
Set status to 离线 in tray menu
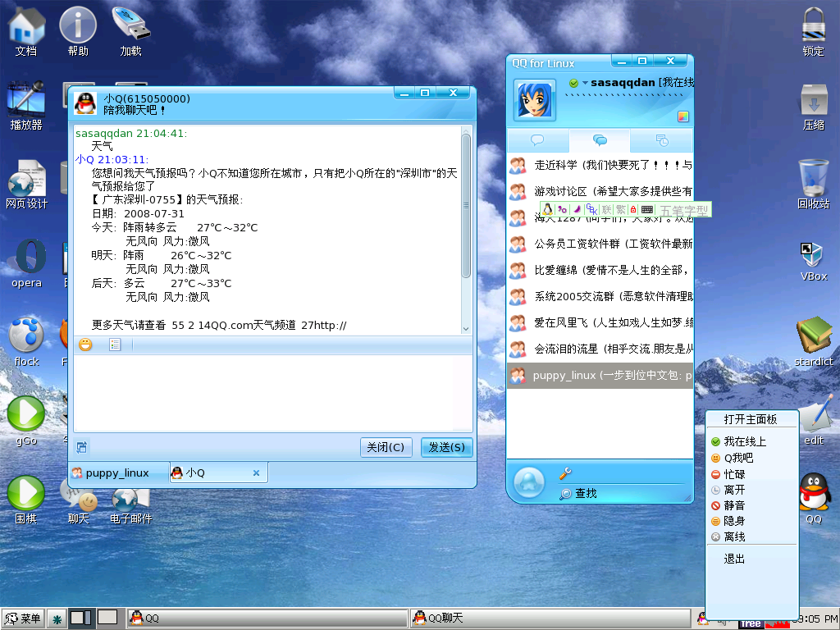coord(733,536)
